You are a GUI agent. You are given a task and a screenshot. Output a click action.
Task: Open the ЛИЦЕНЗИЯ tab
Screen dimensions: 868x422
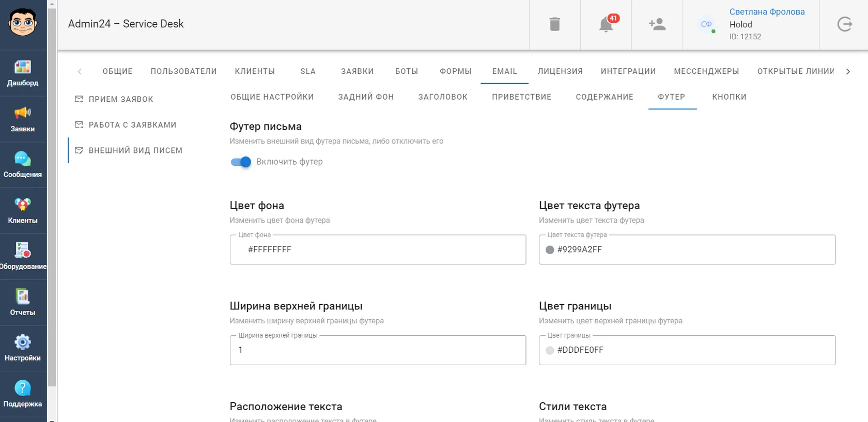click(x=560, y=71)
